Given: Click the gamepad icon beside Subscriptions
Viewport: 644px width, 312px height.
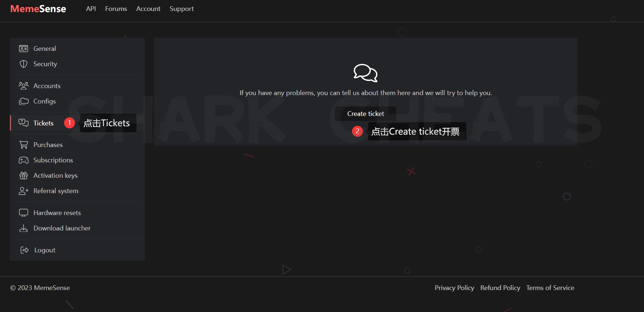Looking at the screenshot, I should pos(23,160).
